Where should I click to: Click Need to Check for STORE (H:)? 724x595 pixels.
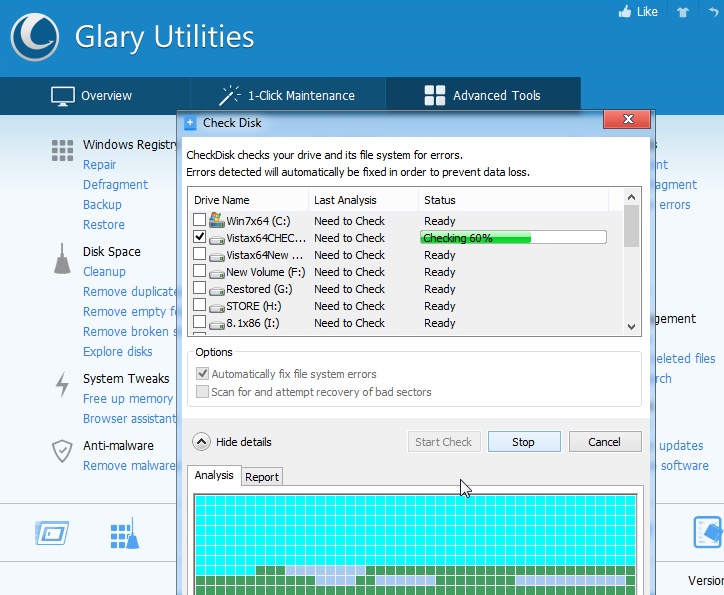[350, 306]
